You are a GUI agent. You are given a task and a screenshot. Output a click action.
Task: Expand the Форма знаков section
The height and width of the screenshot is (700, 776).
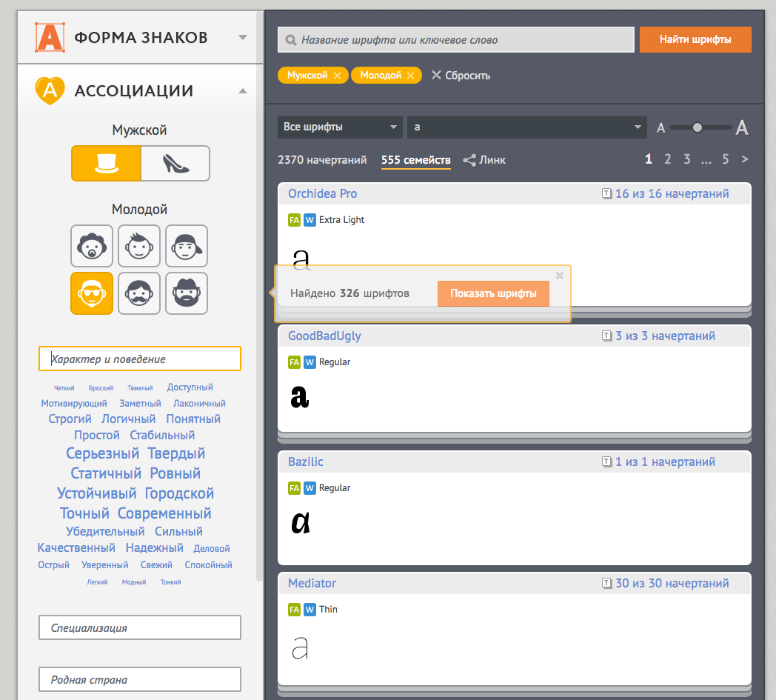click(242, 38)
